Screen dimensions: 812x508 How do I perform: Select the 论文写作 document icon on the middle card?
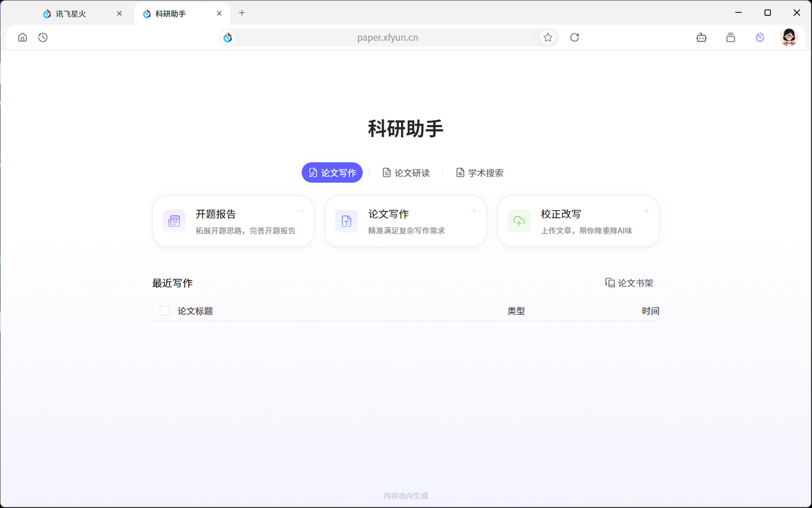click(346, 221)
